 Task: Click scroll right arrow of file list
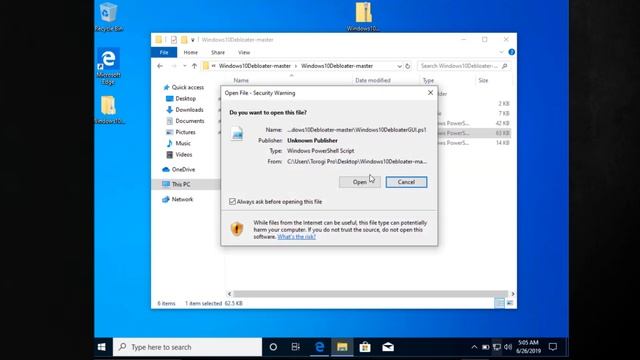click(513, 294)
